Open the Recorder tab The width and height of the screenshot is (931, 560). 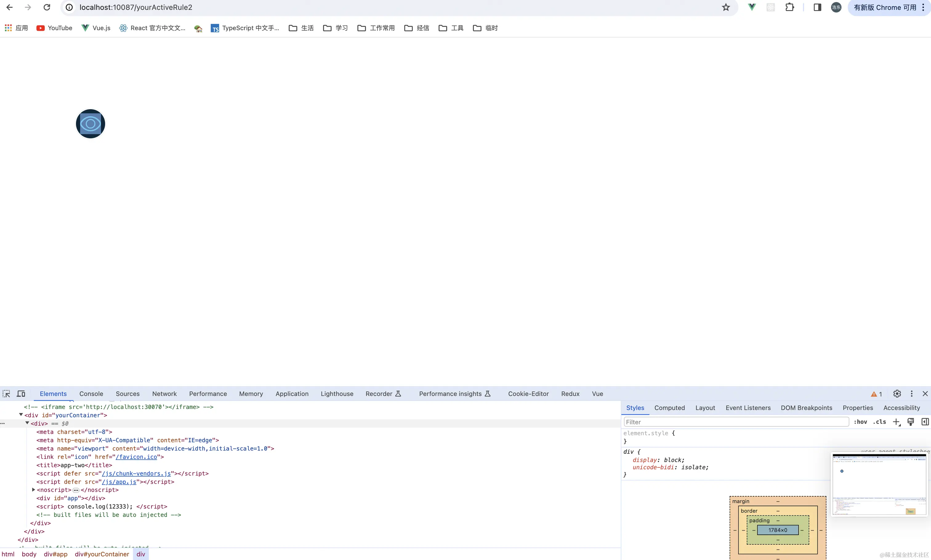coord(383,394)
